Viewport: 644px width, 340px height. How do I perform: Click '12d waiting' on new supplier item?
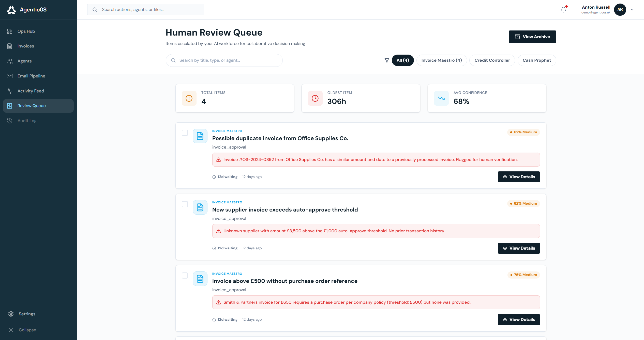227,248
